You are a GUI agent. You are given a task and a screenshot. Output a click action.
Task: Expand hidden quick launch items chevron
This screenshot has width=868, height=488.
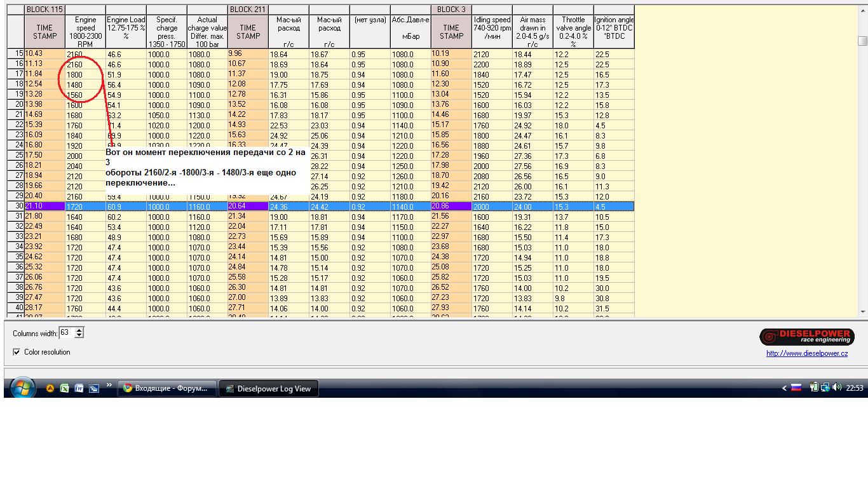click(109, 385)
